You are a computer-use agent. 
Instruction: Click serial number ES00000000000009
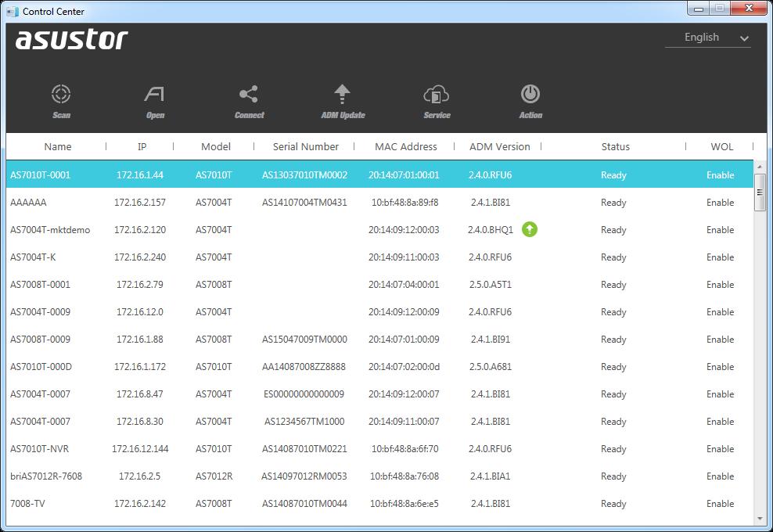point(304,394)
